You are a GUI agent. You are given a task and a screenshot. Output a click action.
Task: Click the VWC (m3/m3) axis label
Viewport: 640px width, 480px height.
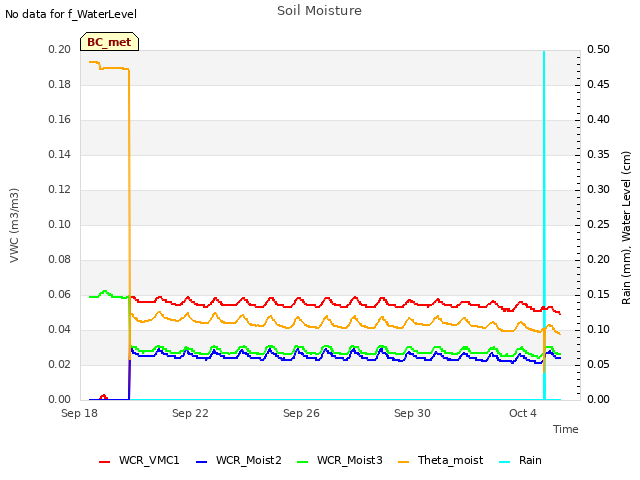tap(14, 225)
